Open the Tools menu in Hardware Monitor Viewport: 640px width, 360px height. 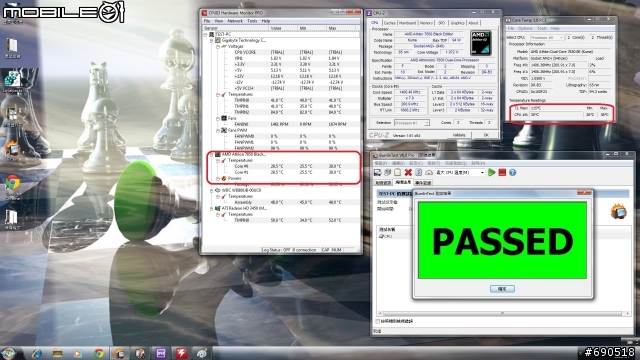point(252,21)
